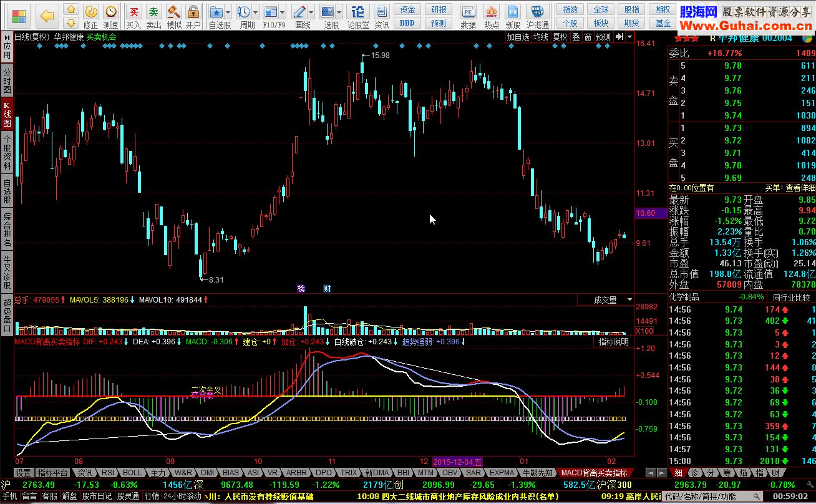Toggle 均线 moving average display
Image resolution: width=816 pixels, height=504 pixels.
540,37
